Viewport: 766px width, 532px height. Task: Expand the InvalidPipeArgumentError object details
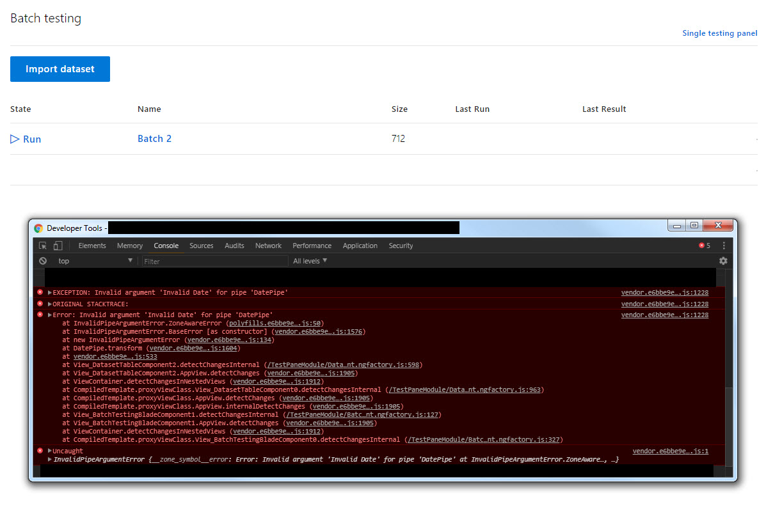49,459
